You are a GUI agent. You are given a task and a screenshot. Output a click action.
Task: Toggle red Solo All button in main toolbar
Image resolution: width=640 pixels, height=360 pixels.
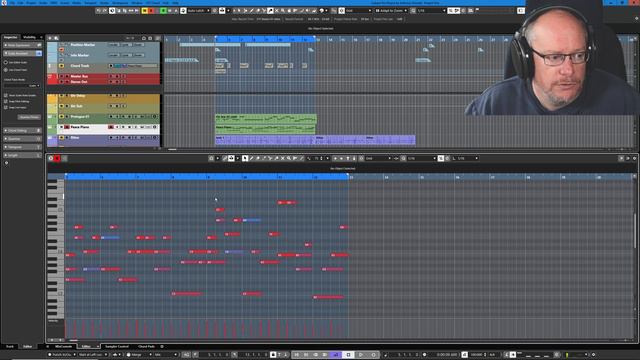(x=151, y=11)
